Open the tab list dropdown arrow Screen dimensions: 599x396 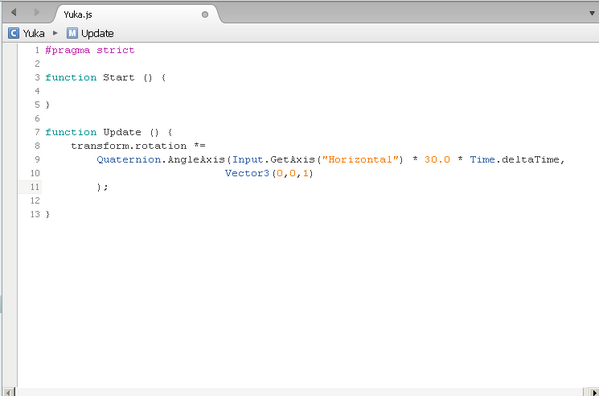coord(592,13)
